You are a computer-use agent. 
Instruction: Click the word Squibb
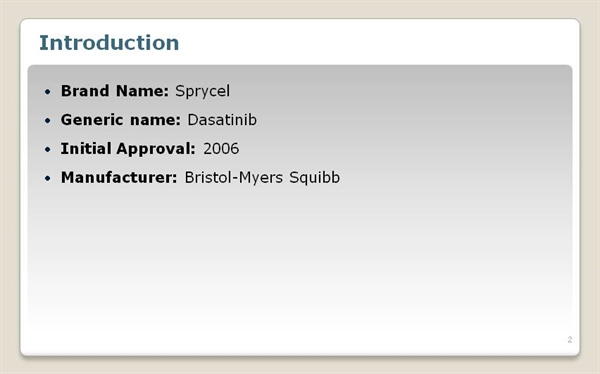tap(315, 178)
